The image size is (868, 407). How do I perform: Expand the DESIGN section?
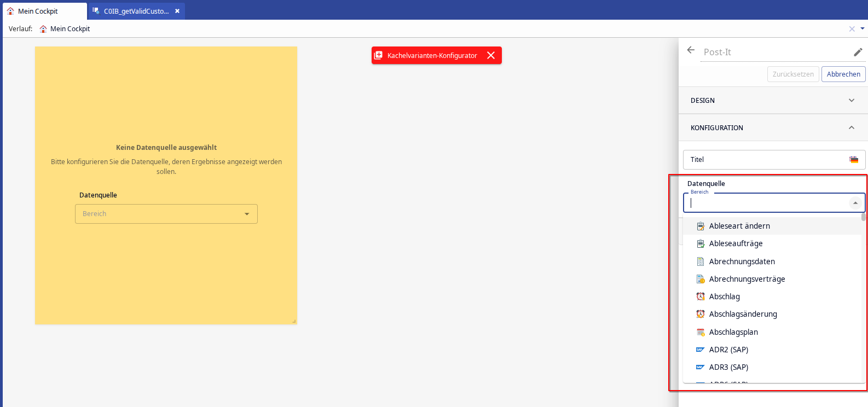[x=851, y=101]
